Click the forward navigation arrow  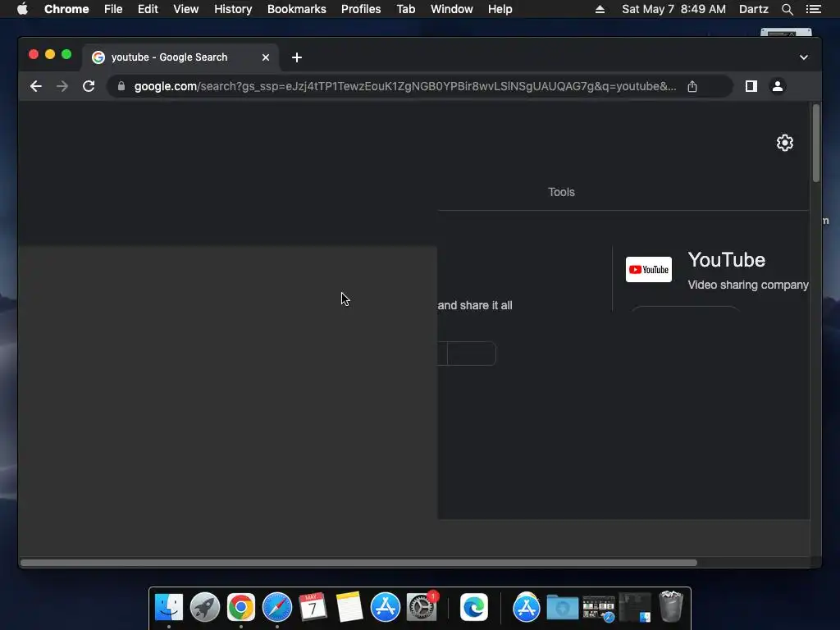click(x=62, y=86)
